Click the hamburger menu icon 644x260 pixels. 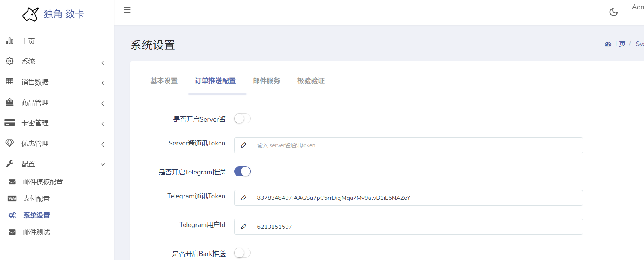(127, 10)
